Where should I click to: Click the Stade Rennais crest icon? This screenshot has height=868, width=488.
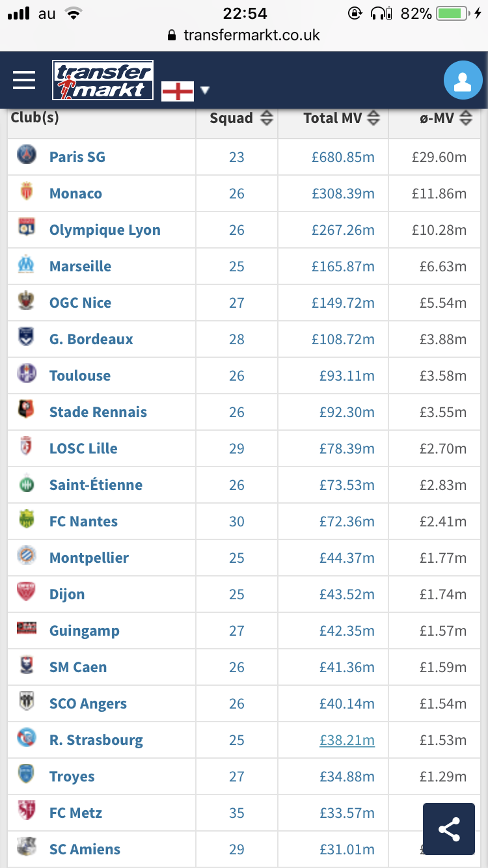[x=27, y=411]
